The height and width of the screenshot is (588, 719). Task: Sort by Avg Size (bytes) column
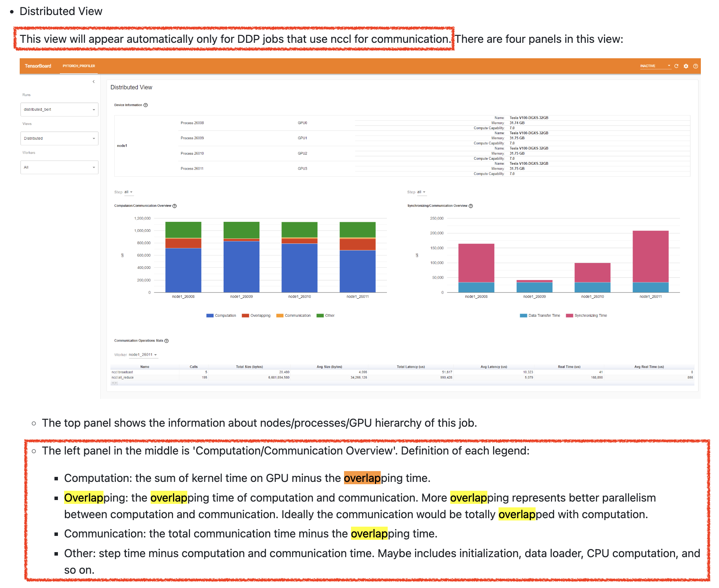pyautogui.click(x=329, y=367)
